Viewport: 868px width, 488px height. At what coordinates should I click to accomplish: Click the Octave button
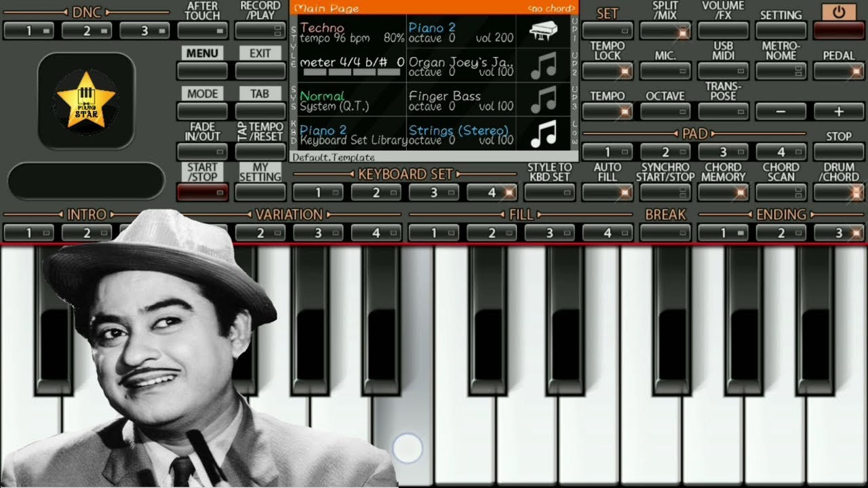[x=665, y=111]
